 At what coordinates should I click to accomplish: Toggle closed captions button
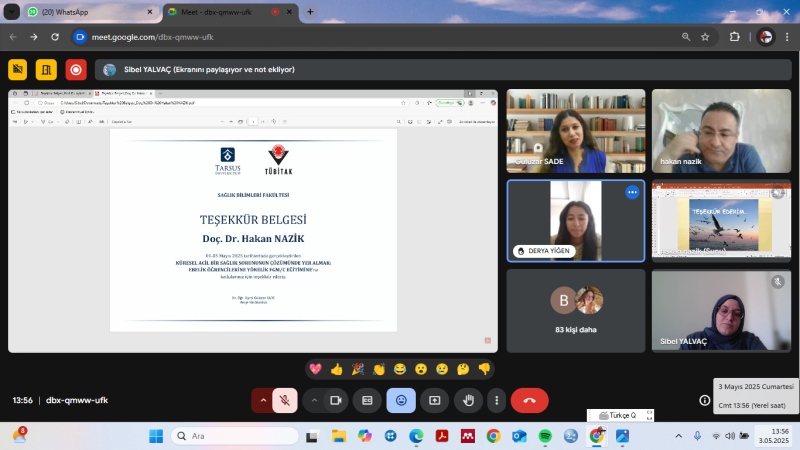(x=367, y=401)
